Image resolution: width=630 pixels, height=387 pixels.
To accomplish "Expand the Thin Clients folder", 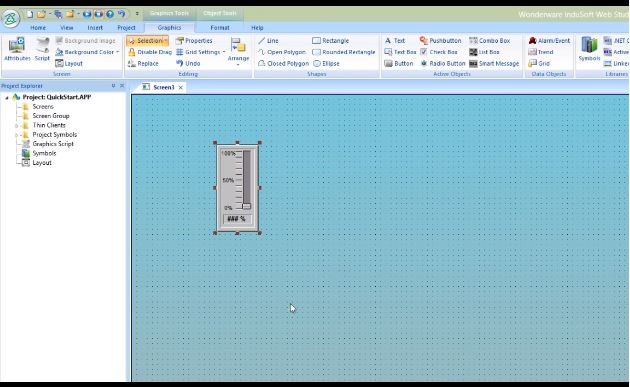I will pyautogui.click(x=16, y=126).
